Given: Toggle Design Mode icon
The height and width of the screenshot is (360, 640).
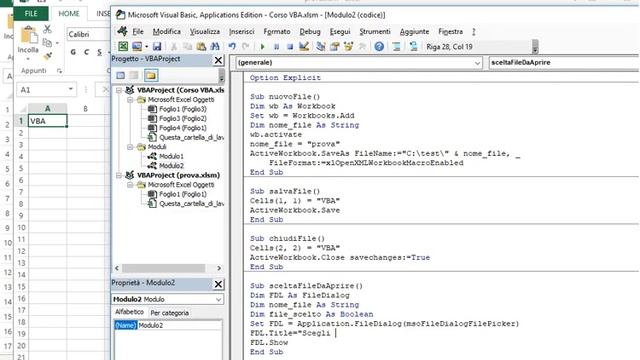Looking at the screenshot, I should click(x=304, y=47).
